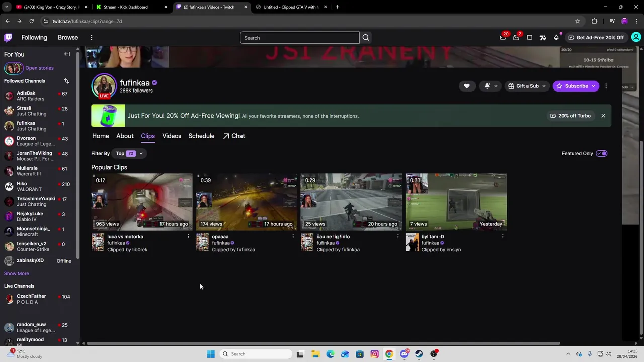Viewport: 644px width, 362px height.
Task: Open the user account avatar menu
Action: [x=636, y=37]
